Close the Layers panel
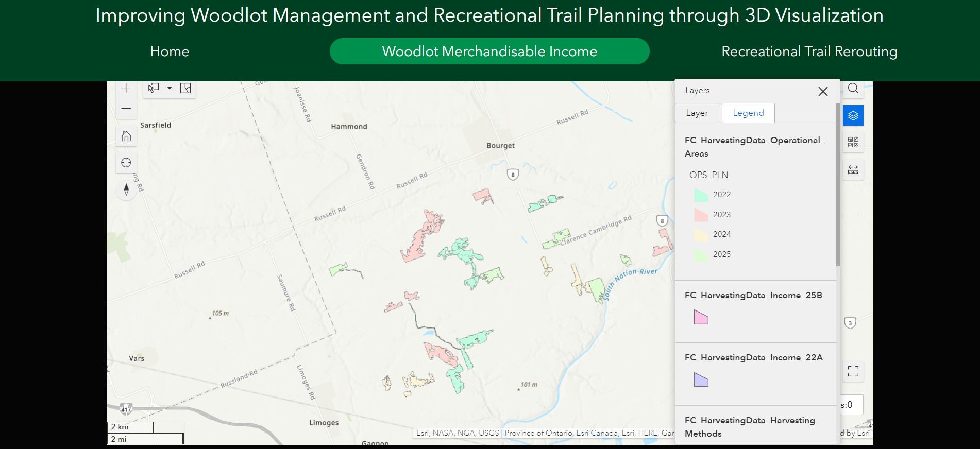The image size is (980, 449). 823,91
